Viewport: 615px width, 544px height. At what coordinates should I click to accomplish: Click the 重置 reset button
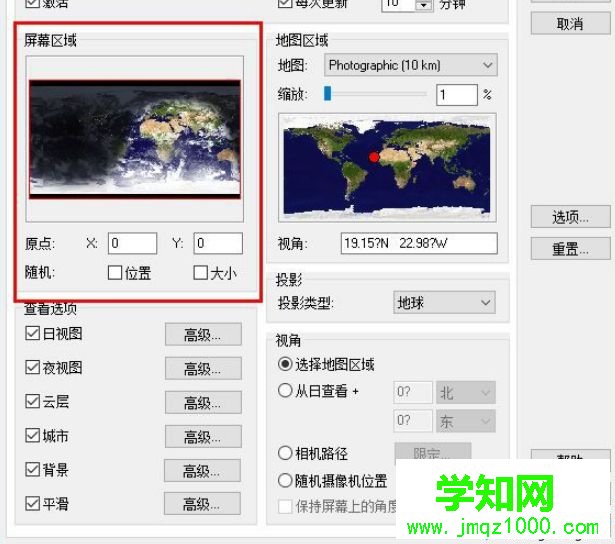[x=570, y=249]
